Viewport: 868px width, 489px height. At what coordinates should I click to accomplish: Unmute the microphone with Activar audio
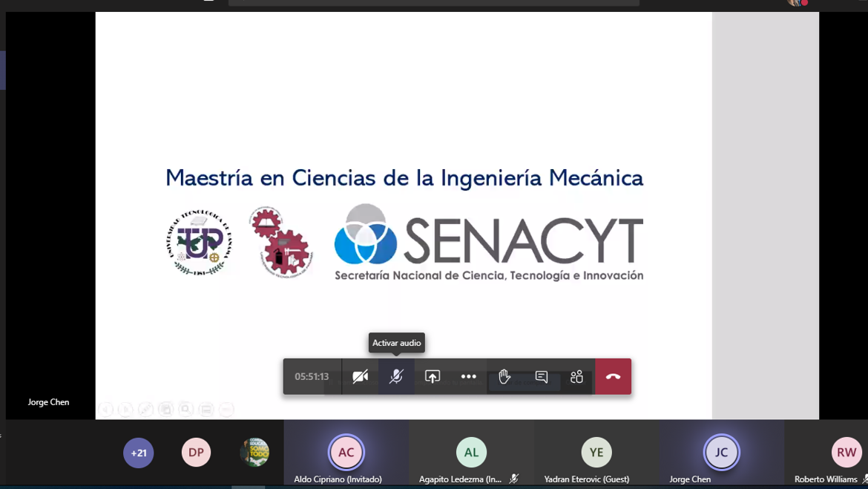pyautogui.click(x=396, y=376)
